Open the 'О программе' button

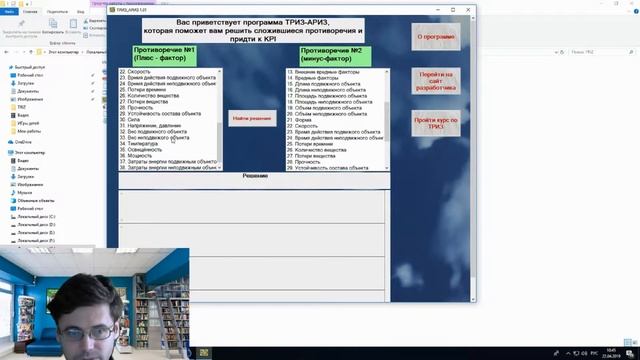point(436,37)
